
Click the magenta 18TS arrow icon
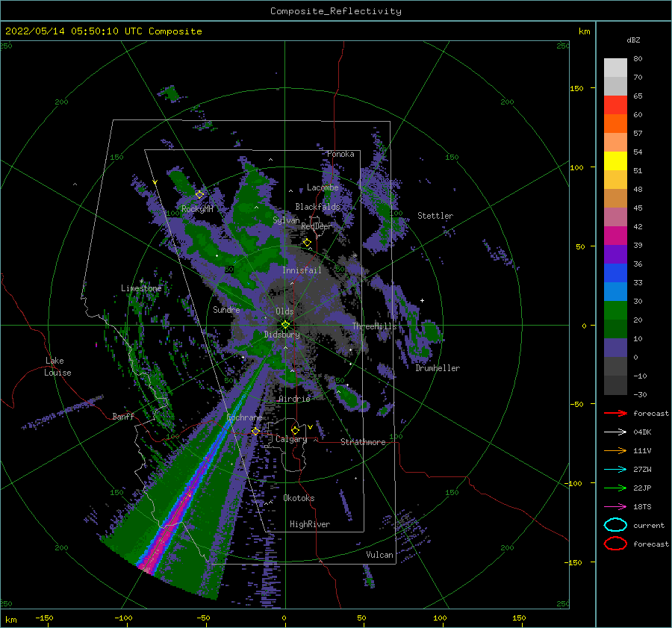[x=615, y=507]
